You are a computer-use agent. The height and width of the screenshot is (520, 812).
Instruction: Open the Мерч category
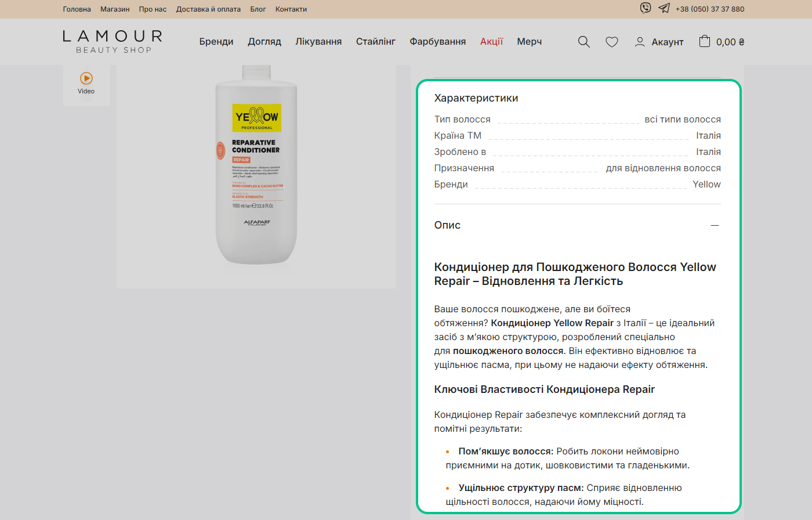point(530,42)
